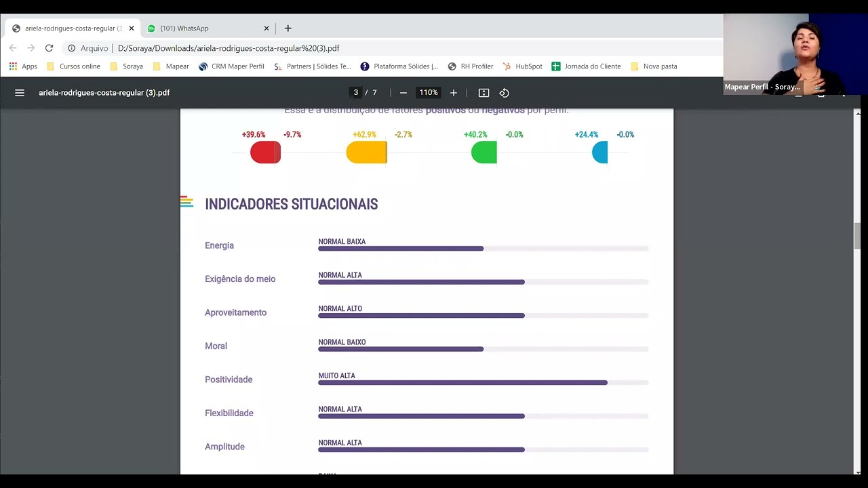Click the Aproveitamento label
The width and height of the screenshot is (868, 488).
(235, 312)
